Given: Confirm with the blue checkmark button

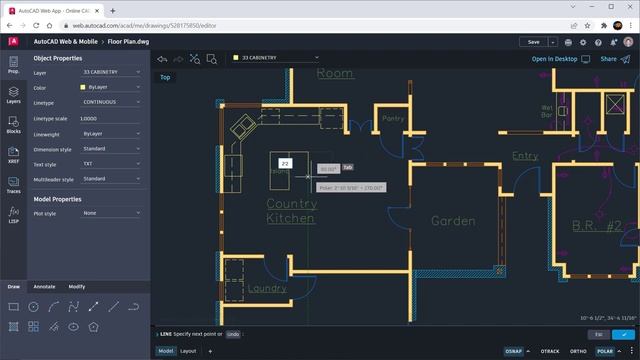Looking at the screenshot, I should click(624, 335).
